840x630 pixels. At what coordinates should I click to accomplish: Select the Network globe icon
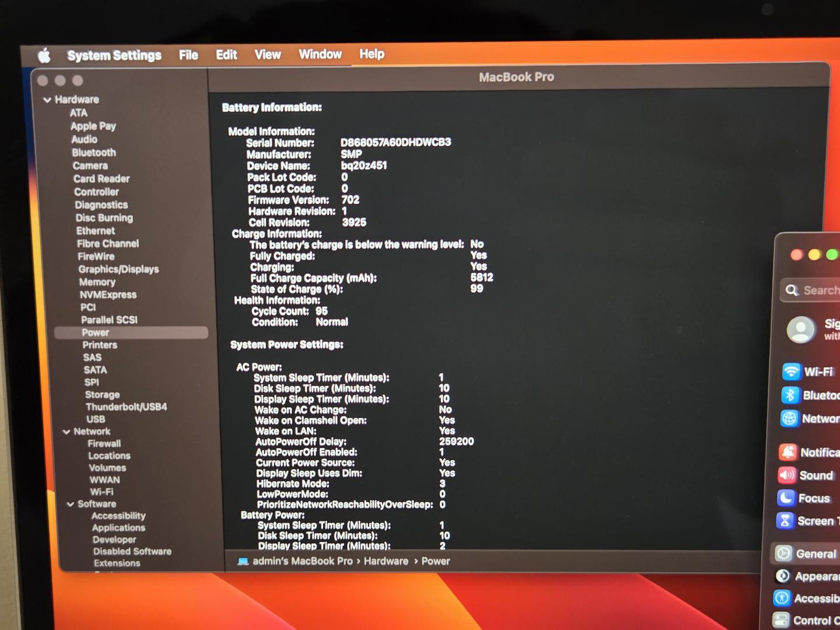pyautogui.click(x=789, y=418)
